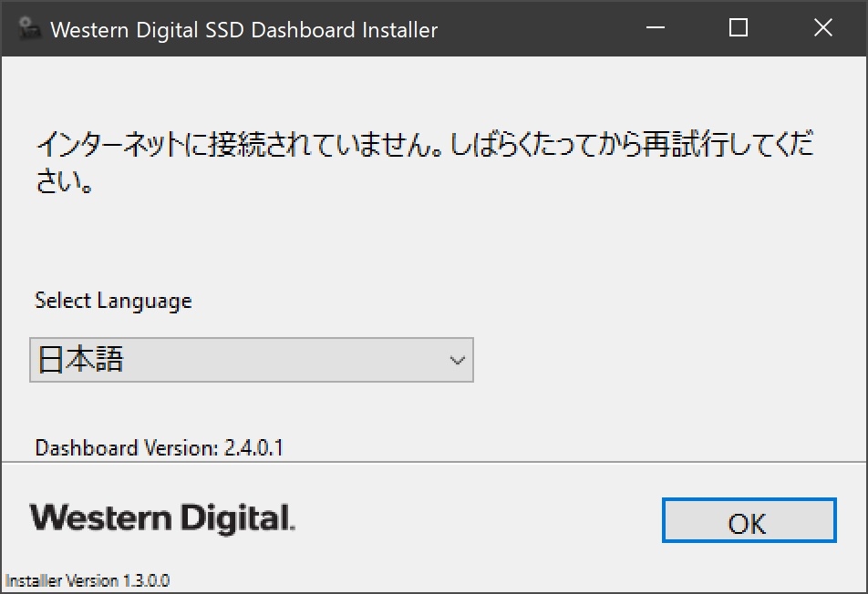
Task: Click the "Select Language" label
Action: (x=113, y=302)
